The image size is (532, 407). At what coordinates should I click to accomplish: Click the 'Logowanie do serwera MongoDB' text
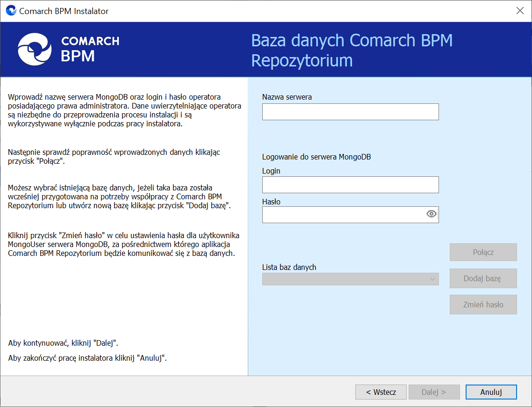[316, 157]
